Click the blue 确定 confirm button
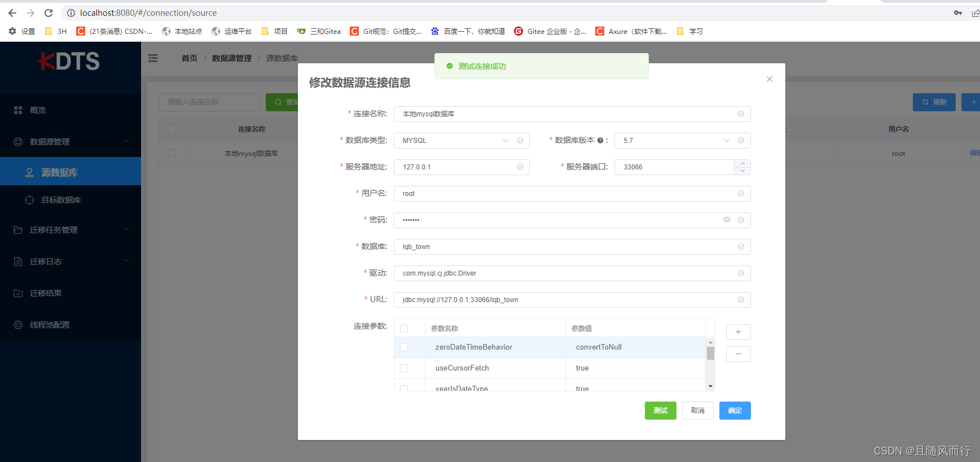 735,411
